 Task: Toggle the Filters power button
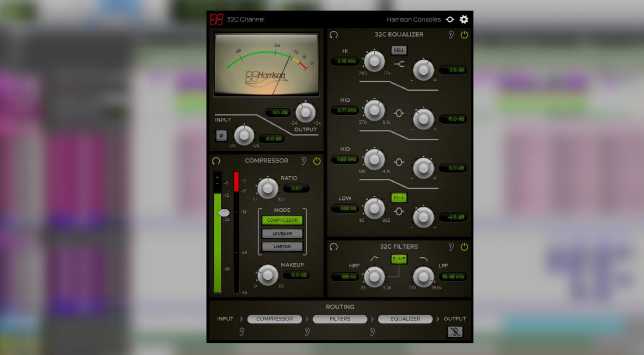464,246
